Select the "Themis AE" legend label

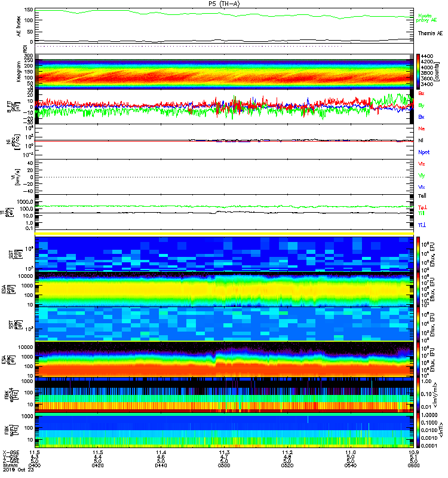point(430,33)
